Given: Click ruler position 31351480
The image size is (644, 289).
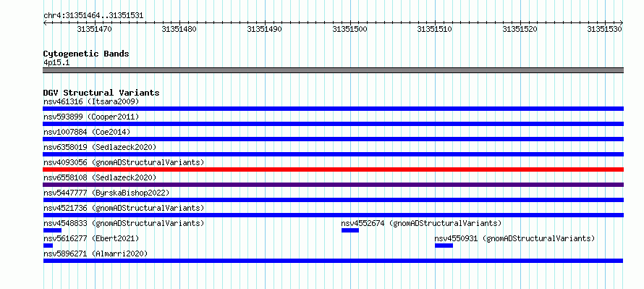Looking at the screenshot, I should point(179,29).
